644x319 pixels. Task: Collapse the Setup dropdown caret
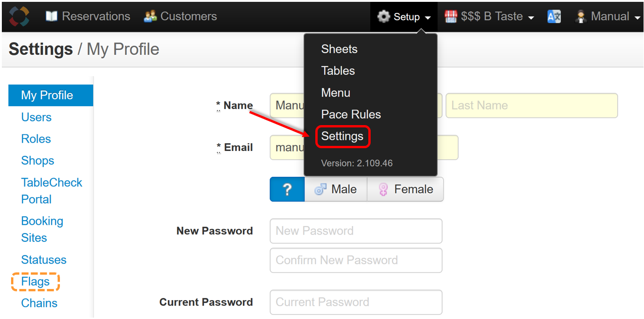pos(428,18)
